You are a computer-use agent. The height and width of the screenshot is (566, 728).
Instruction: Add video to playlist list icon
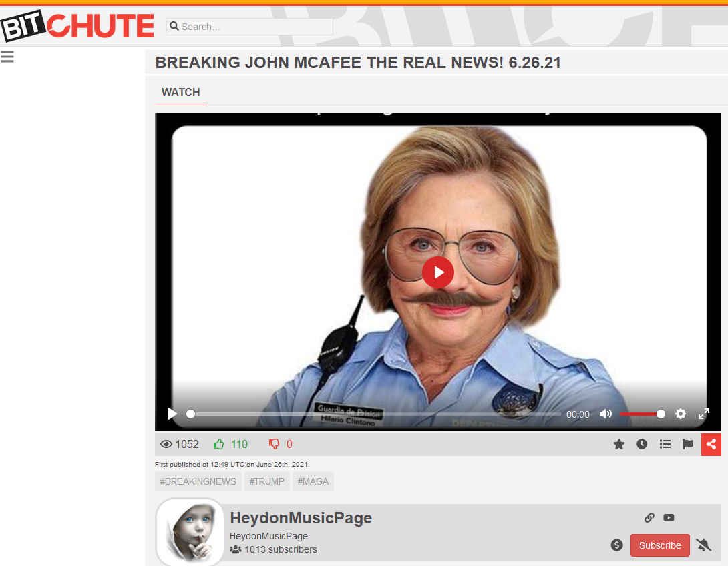pyautogui.click(x=665, y=444)
